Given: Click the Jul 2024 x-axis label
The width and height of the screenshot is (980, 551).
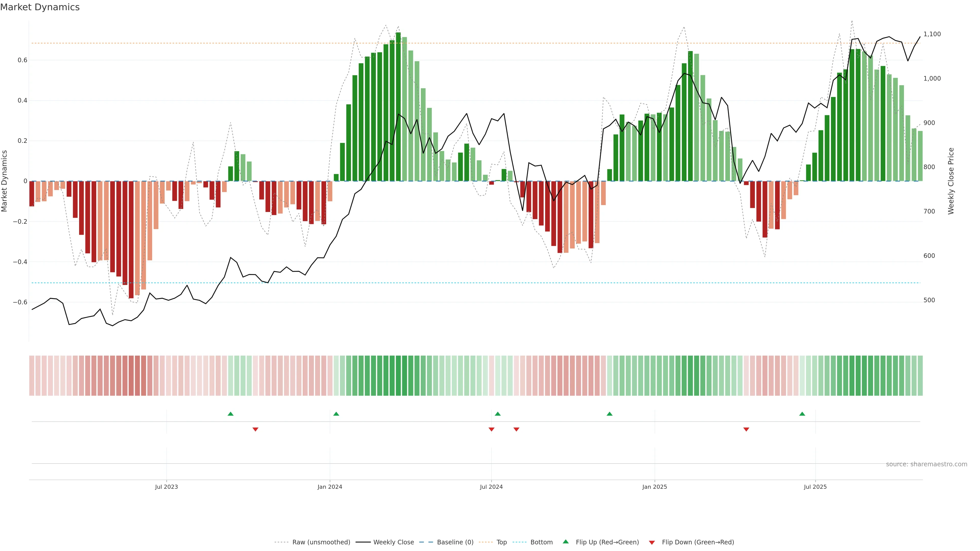Looking at the screenshot, I should click(x=491, y=487).
